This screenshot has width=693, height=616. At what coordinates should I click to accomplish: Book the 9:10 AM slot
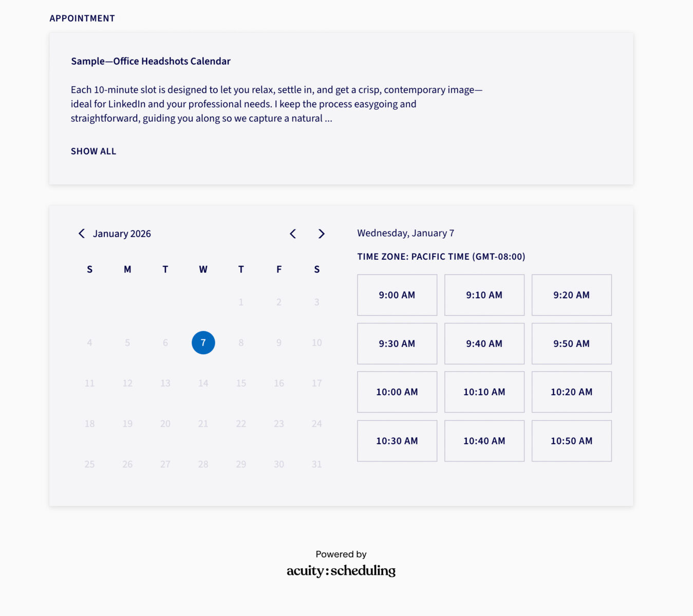click(x=484, y=295)
